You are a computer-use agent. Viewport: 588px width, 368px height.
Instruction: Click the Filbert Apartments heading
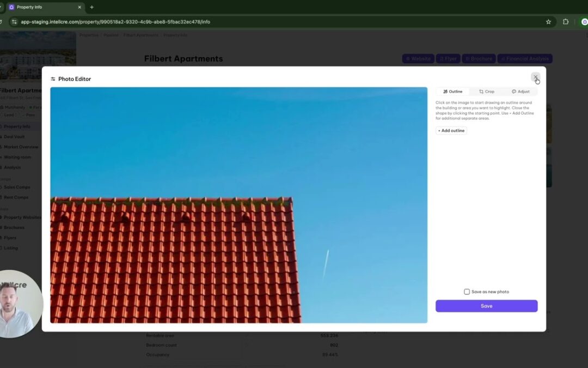(183, 58)
